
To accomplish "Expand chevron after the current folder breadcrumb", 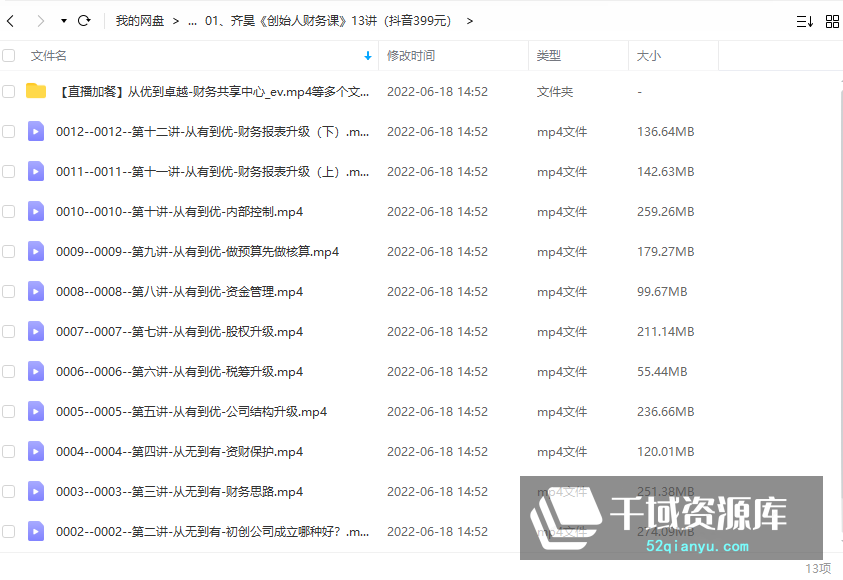I will 470,21.
